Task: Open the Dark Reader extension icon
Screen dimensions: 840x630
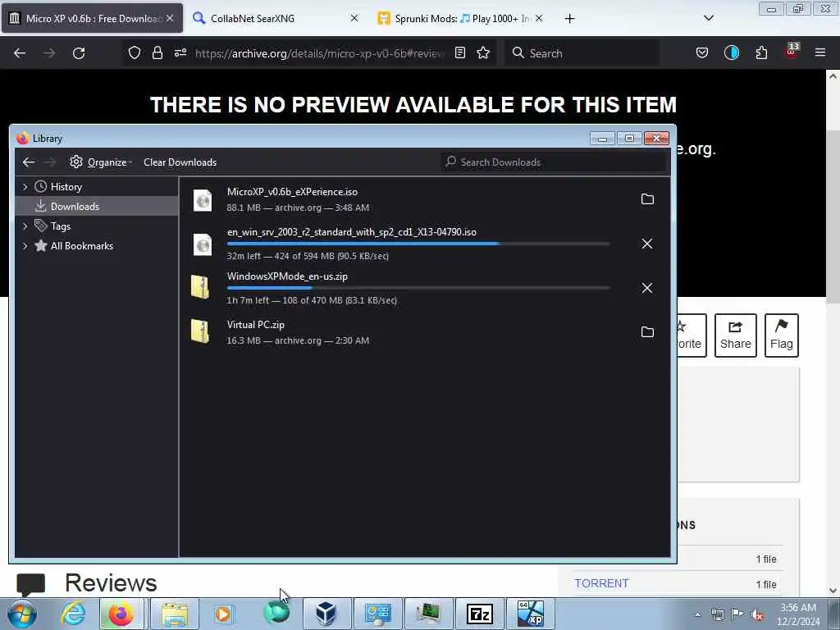Action: coord(731,53)
